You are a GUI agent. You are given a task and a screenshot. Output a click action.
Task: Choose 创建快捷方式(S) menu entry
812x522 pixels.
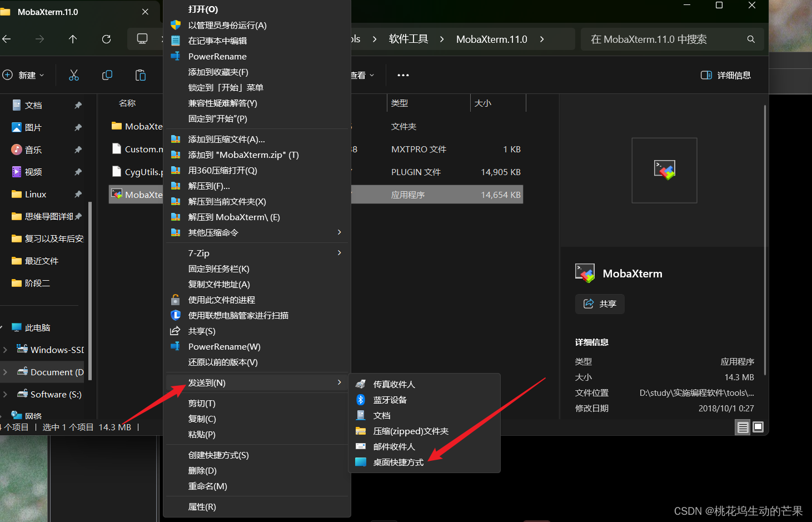[257, 455]
